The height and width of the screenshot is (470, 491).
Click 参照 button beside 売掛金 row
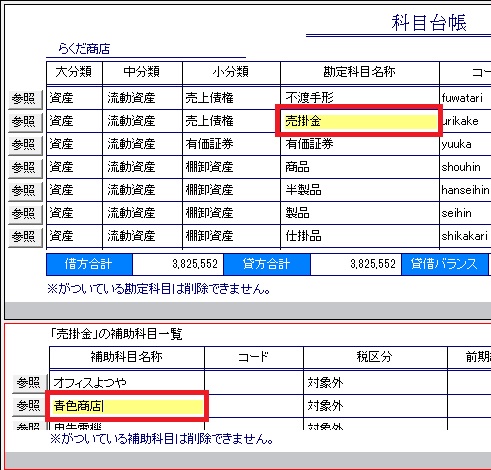(25, 122)
